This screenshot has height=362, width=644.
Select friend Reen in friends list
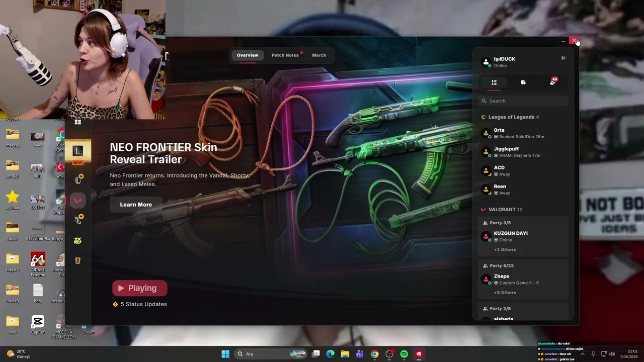523,190
